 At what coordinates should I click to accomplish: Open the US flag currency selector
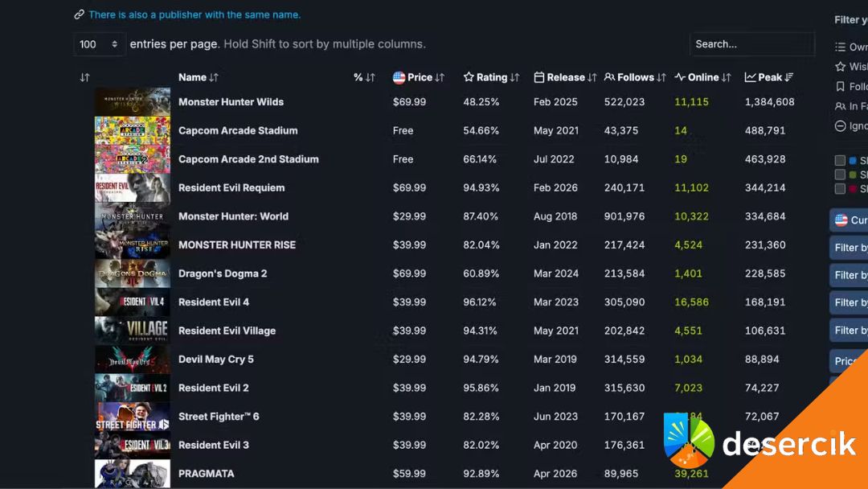pyautogui.click(x=849, y=220)
